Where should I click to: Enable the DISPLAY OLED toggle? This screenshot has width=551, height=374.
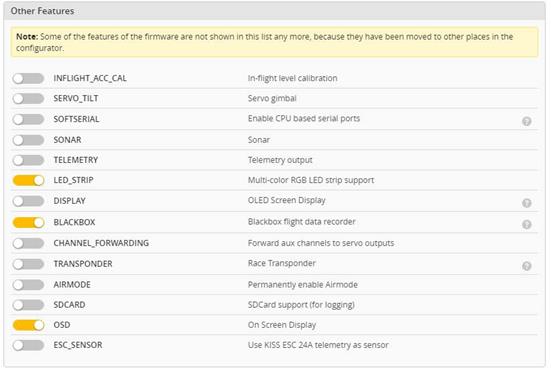pyautogui.click(x=28, y=201)
